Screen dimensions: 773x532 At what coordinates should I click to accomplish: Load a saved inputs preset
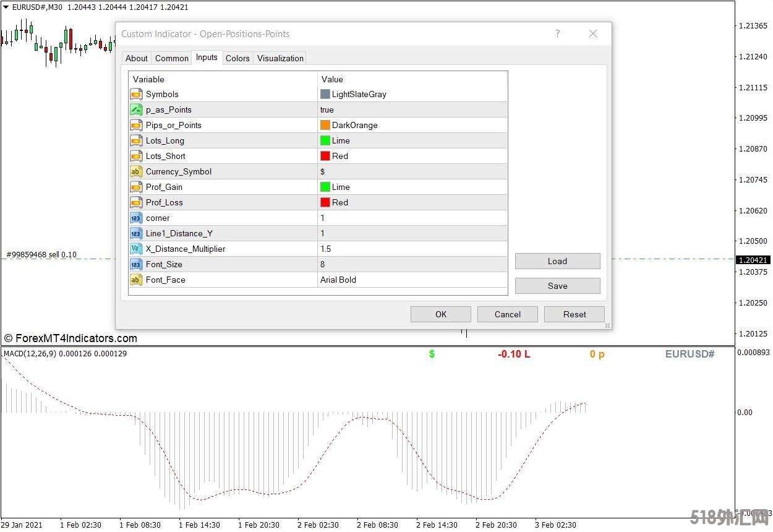click(557, 261)
